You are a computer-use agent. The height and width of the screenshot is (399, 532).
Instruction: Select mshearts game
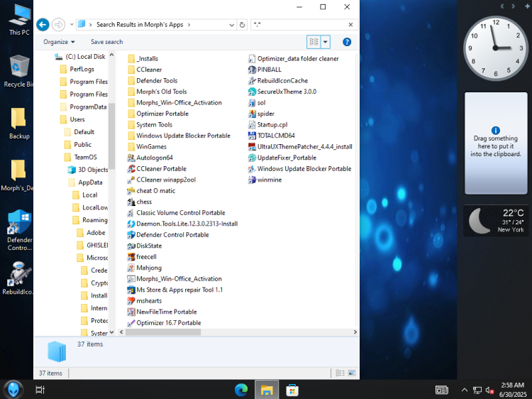coord(145,301)
